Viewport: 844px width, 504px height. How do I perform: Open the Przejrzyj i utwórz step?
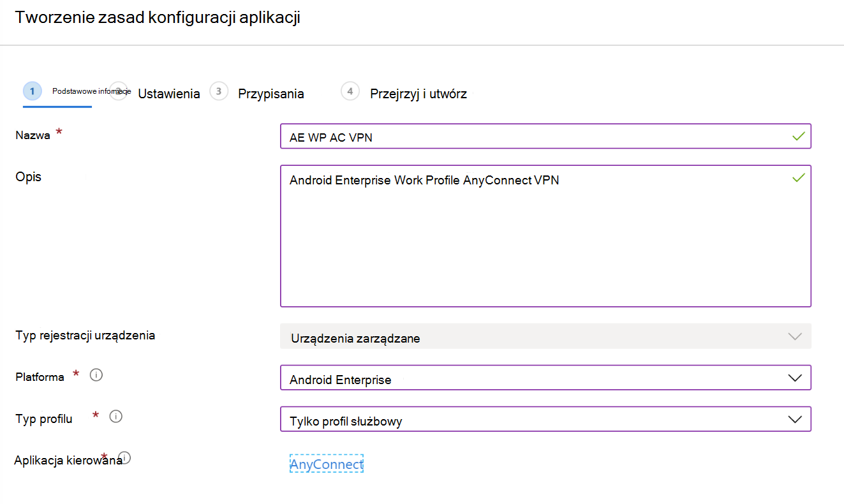pos(418,94)
